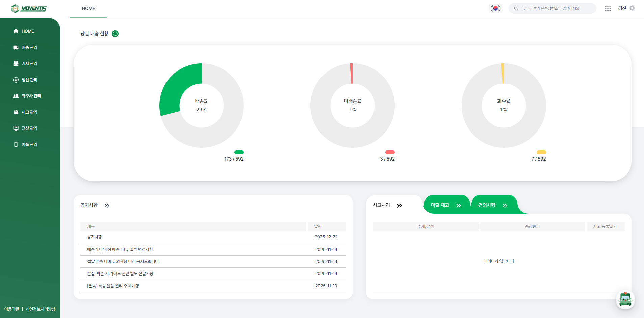Open 전산 관리 menu item
Viewport: 644px width, 318px height.
pos(30,128)
